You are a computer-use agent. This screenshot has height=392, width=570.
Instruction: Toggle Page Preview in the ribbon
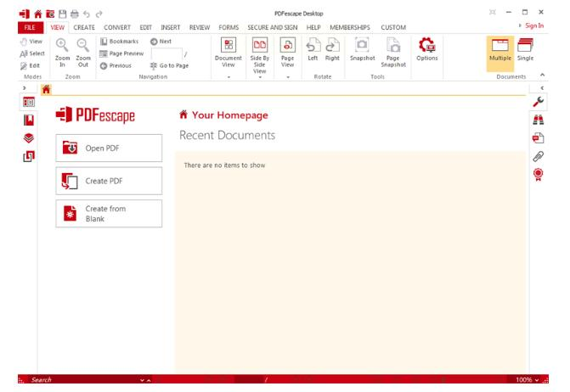[121, 53]
